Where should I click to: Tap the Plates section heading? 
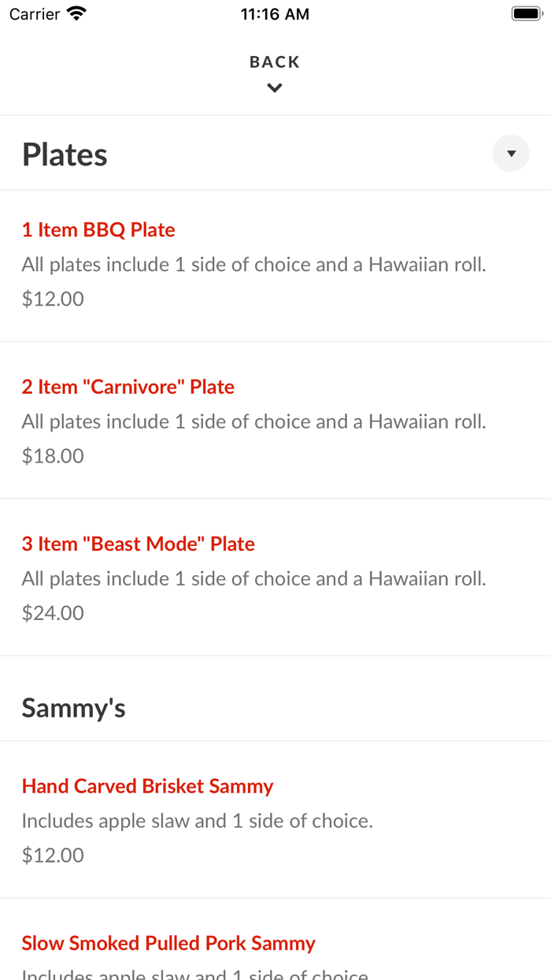[x=65, y=154]
